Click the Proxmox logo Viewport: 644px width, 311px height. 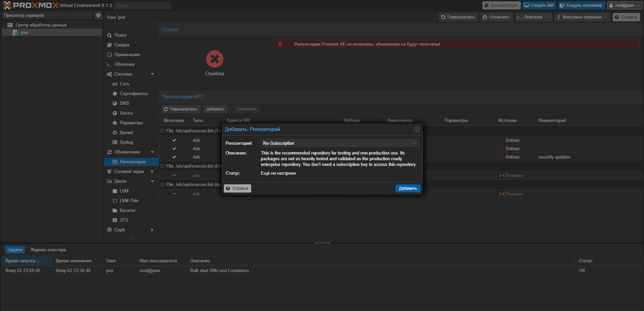click(30, 5)
